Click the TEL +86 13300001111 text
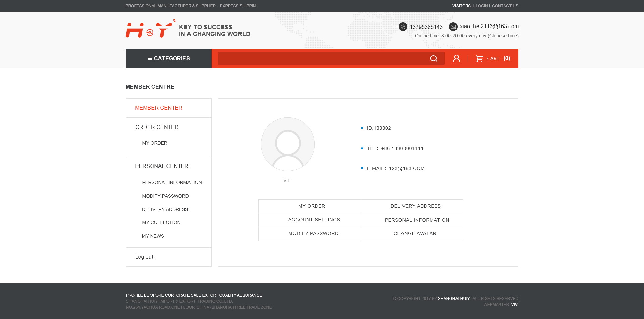644x319 pixels. tap(395, 148)
